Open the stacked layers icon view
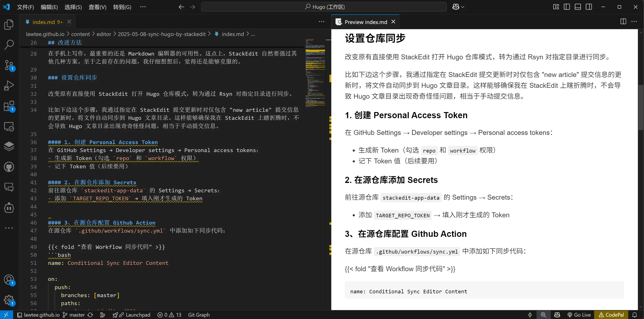This screenshot has width=644, height=319. [x=9, y=146]
